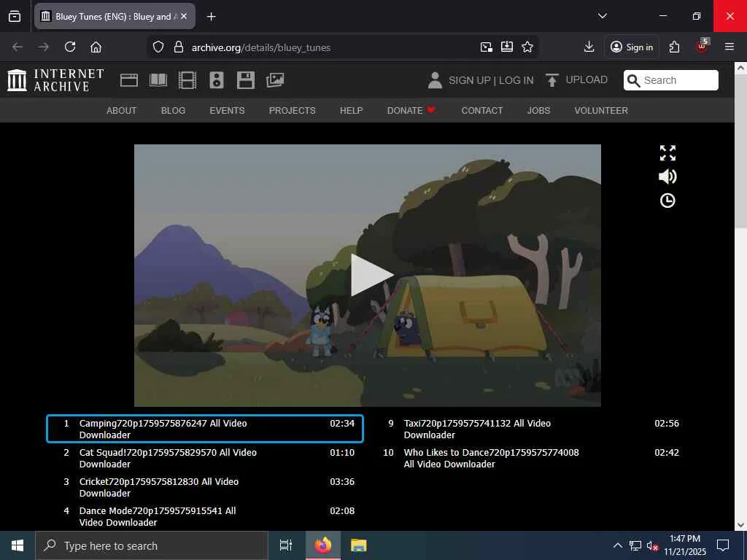
Task: Show hidden system tray icons chevron
Action: coord(617,545)
